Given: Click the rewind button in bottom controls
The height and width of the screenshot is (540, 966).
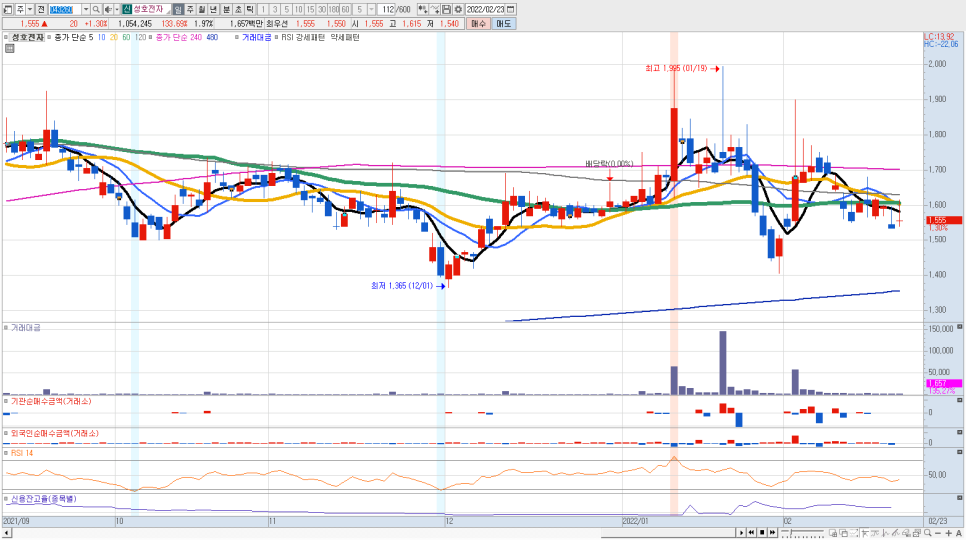Looking at the screenshot, I should (752, 533).
